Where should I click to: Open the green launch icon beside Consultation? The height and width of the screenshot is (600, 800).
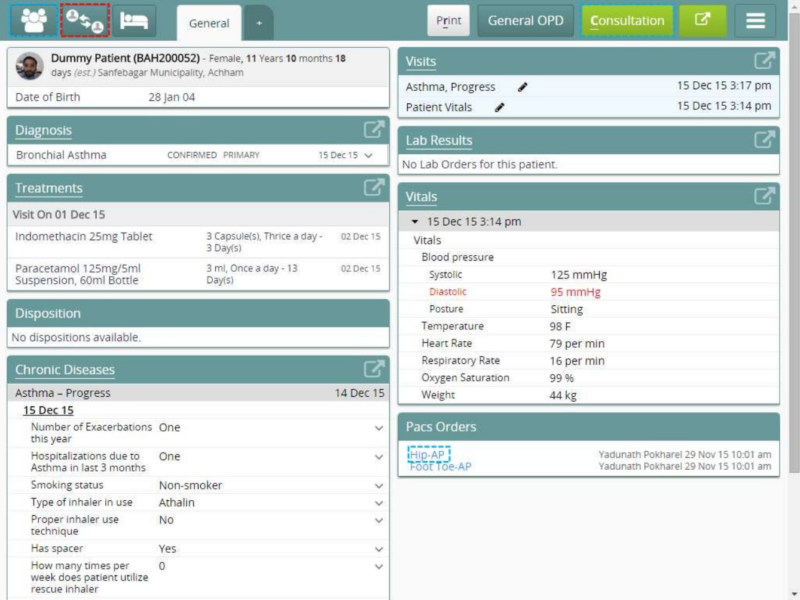click(701, 18)
